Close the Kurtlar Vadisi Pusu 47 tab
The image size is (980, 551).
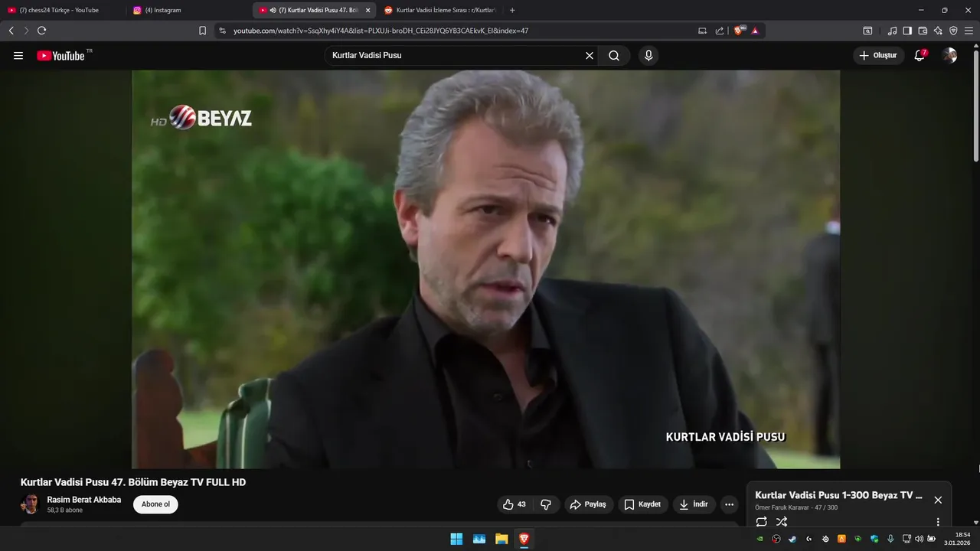(367, 10)
